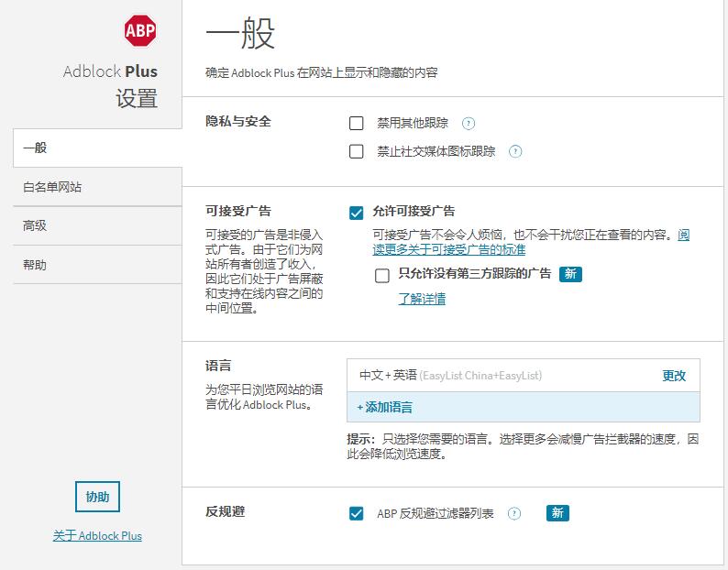Open help icon next to 禁止社交媒体图标跟踪

515,151
